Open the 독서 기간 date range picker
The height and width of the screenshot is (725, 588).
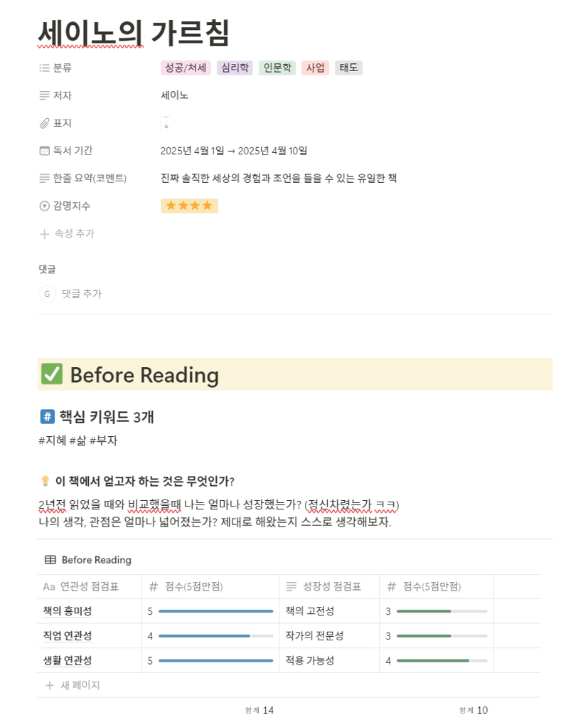pos(234,151)
